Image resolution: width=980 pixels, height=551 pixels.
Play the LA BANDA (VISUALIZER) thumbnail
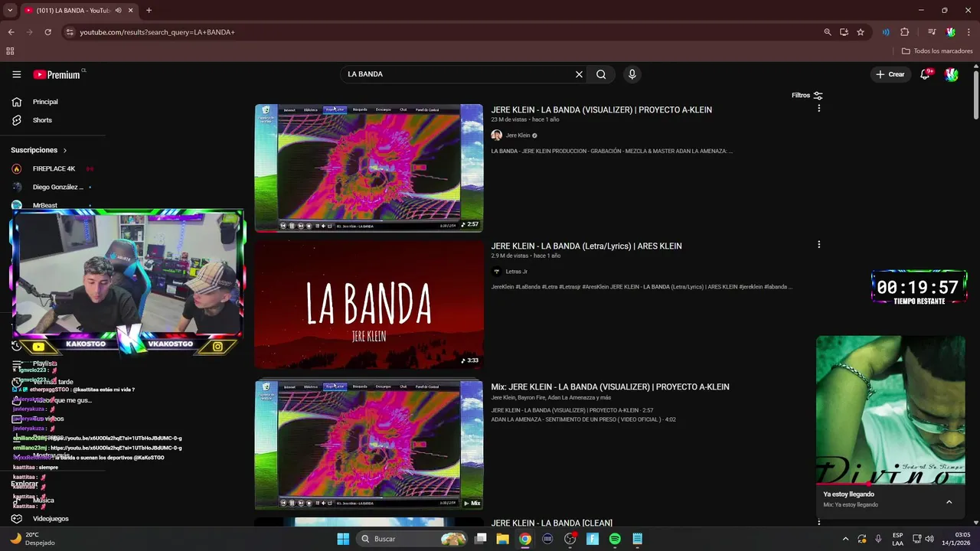tap(369, 168)
